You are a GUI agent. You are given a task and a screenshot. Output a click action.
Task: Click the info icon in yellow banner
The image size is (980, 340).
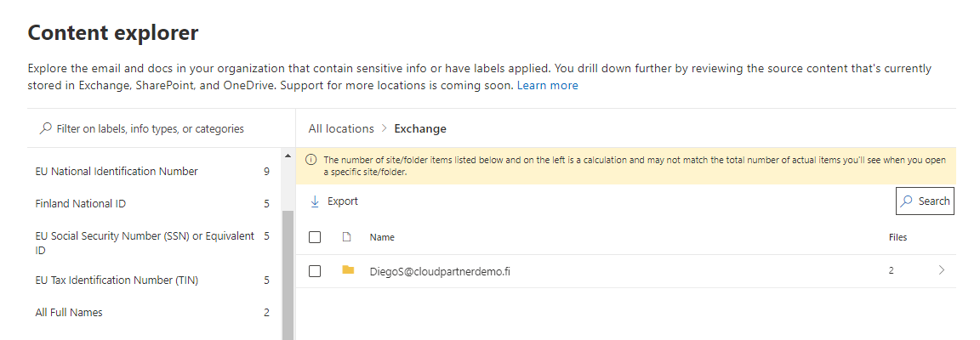point(311,160)
